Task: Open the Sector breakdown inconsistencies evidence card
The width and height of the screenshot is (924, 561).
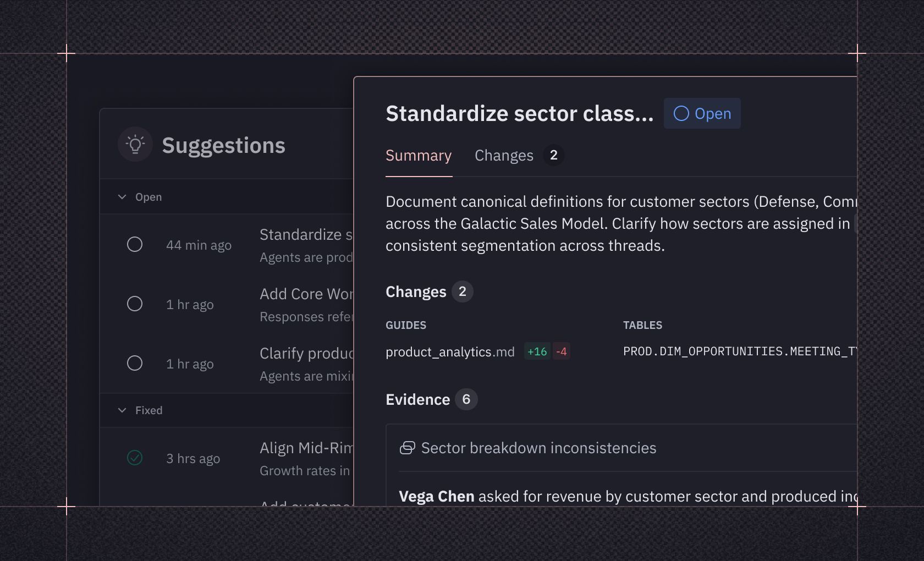Action: click(x=538, y=448)
